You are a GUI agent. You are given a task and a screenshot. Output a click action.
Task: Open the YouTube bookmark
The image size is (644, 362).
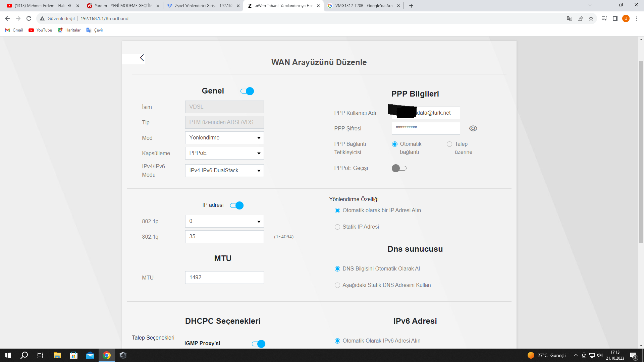(40, 30)
